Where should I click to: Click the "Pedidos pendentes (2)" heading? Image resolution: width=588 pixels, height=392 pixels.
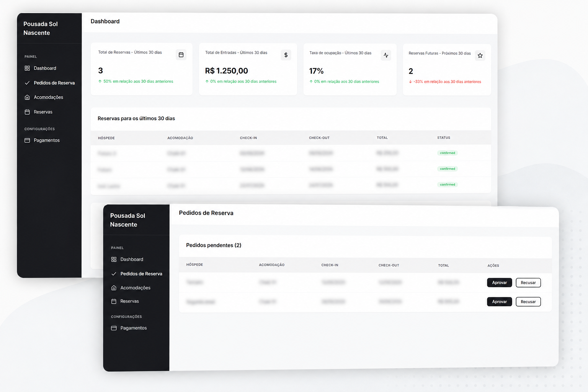click(x=214, y=245)
